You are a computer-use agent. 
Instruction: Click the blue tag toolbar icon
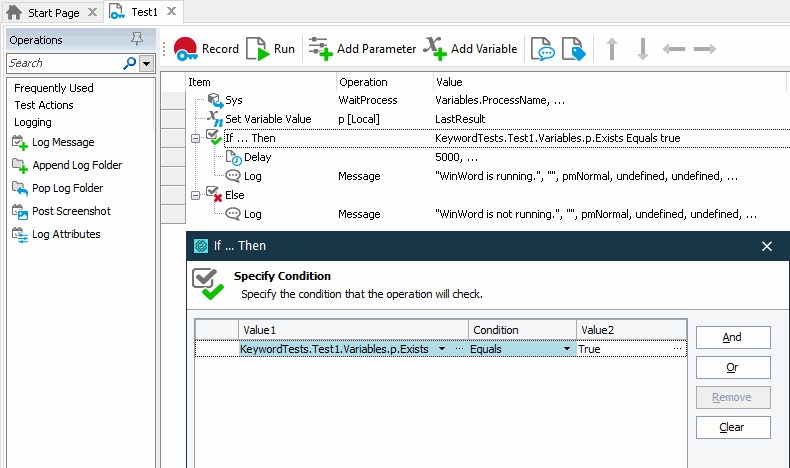572,49
